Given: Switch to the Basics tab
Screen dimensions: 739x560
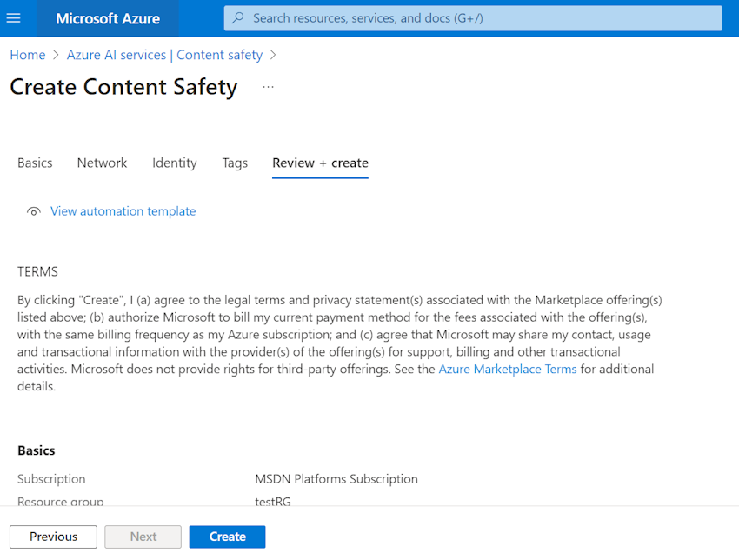Looking at the screenshot, I should 35,163.
